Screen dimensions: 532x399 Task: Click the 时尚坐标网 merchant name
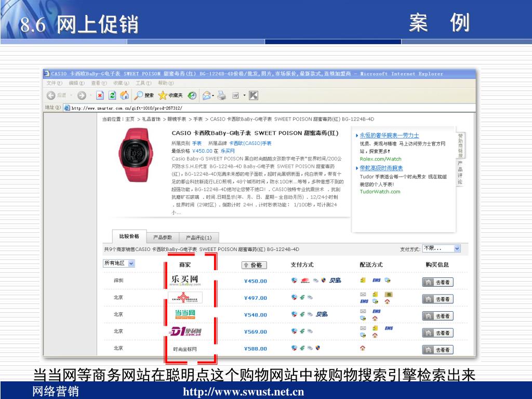click(185, 349)
